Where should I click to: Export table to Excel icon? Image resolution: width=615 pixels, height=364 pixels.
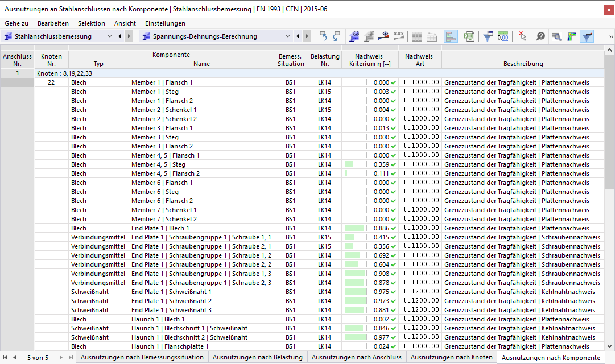pyautogui.click(x=469, y=36)
